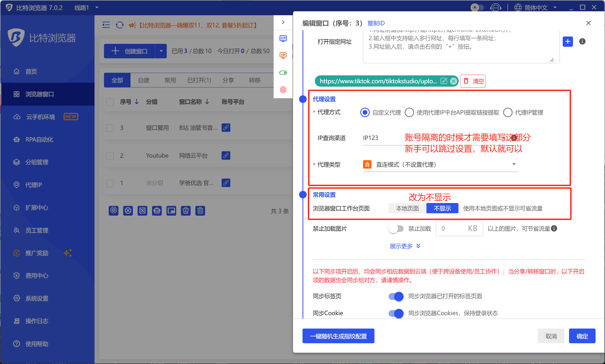Click customer service headset icon
Image resolution: width=605 pixels, height=364 pixels.
coord(496,7)
